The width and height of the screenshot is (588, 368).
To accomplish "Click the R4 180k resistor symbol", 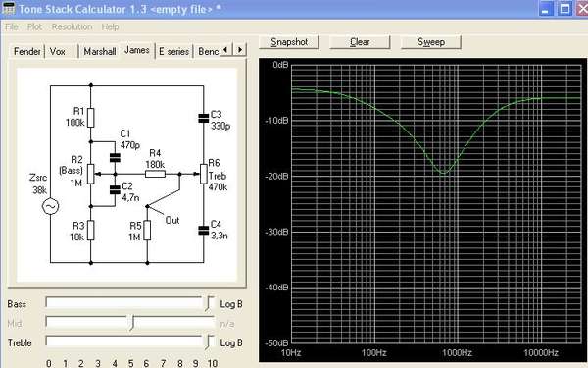I will click(x=155, y=174).
